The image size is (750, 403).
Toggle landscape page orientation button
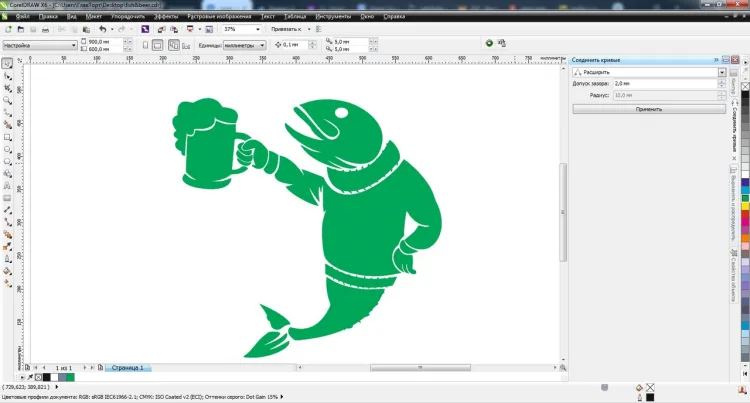tap(157, 45)
